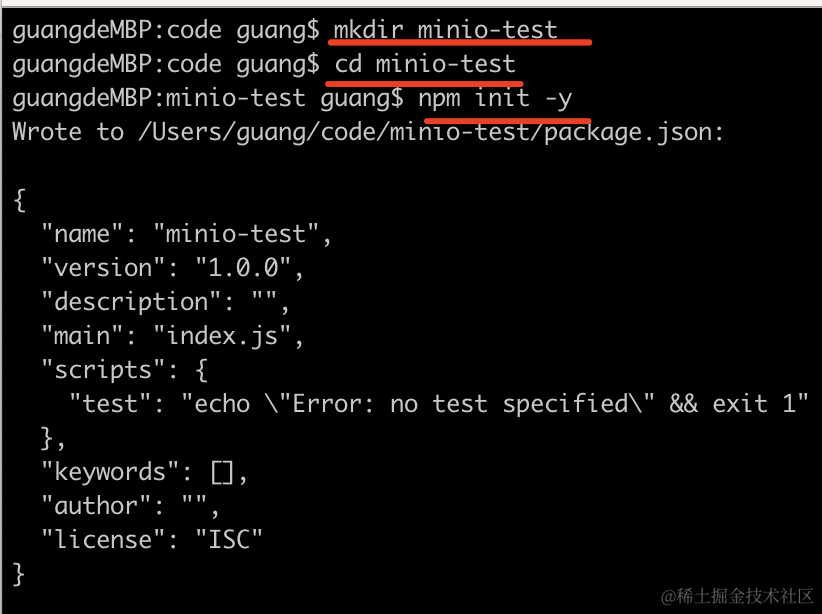
Task: Click the package.json path output line
Action: pyautogui.click(x=367, y=132)
